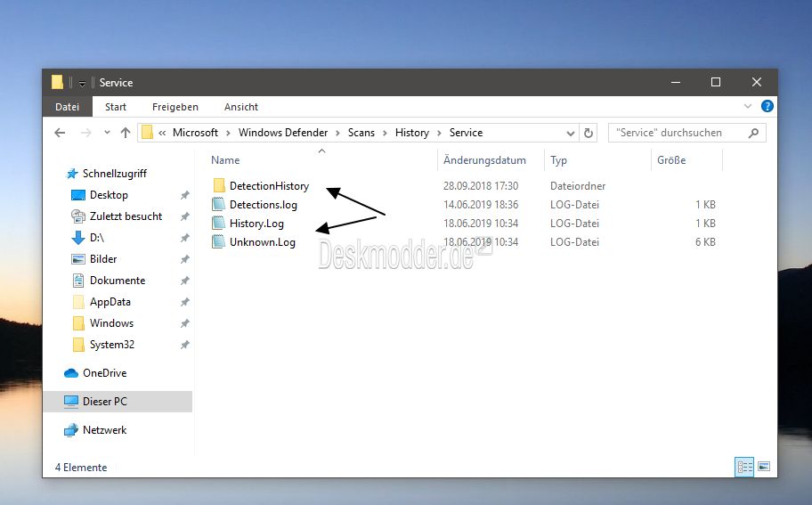Switch to the Ansicht tab
Viewport: 812px width, 505px height.
coord(240,107)
